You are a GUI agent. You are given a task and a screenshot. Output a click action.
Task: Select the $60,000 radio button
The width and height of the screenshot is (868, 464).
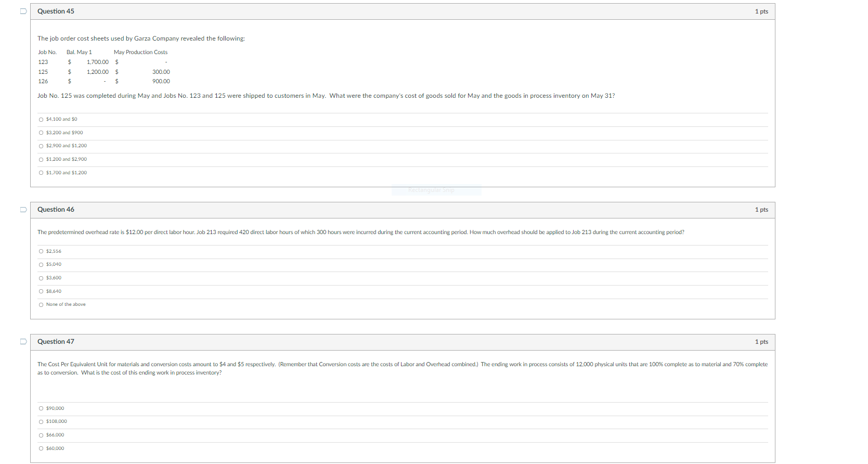point(41,448)
